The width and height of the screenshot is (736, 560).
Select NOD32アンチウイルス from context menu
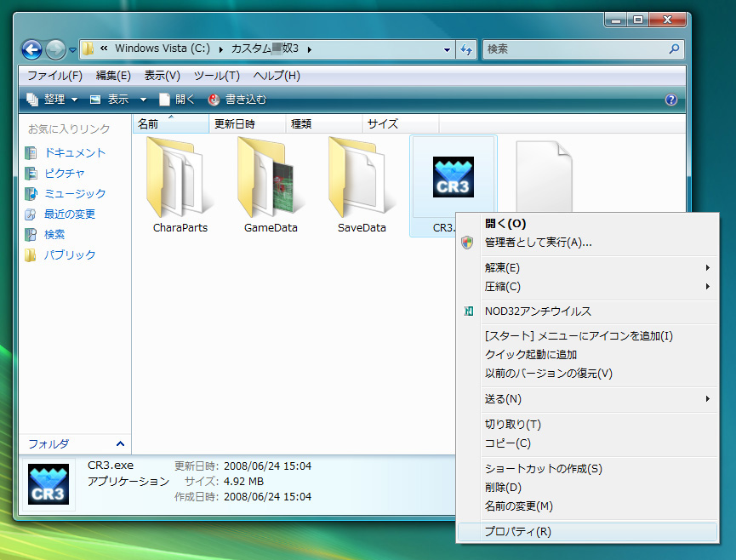click(x=538, y=311)
